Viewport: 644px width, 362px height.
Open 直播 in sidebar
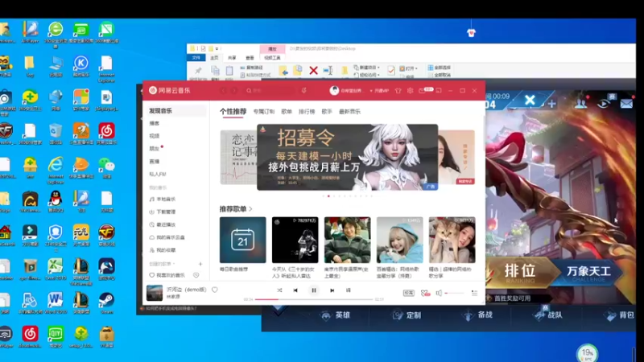[155, 162]
